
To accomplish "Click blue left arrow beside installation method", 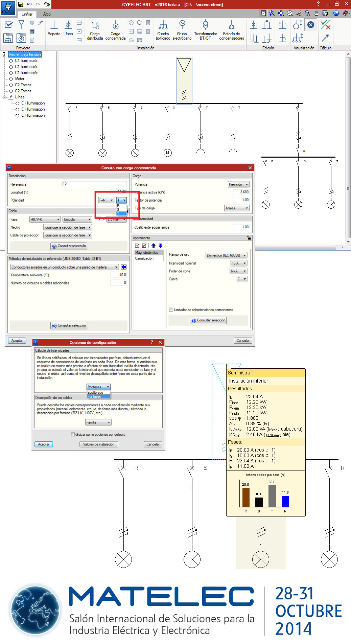I will tap(124, 267).
